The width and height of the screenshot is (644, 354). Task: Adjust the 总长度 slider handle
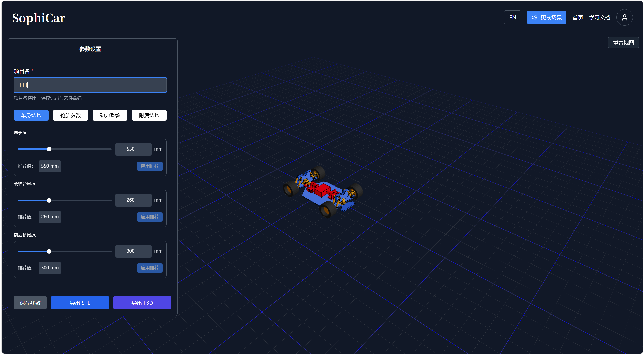point(49,149)
